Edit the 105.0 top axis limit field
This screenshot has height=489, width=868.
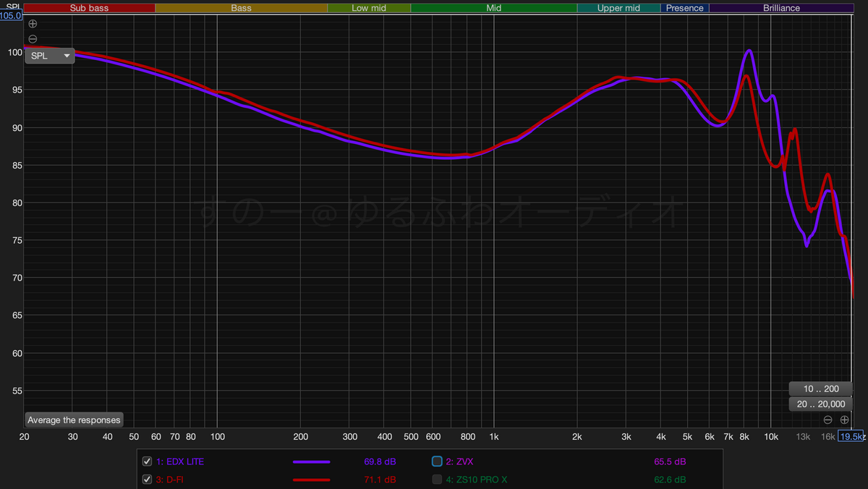[12, 14]
